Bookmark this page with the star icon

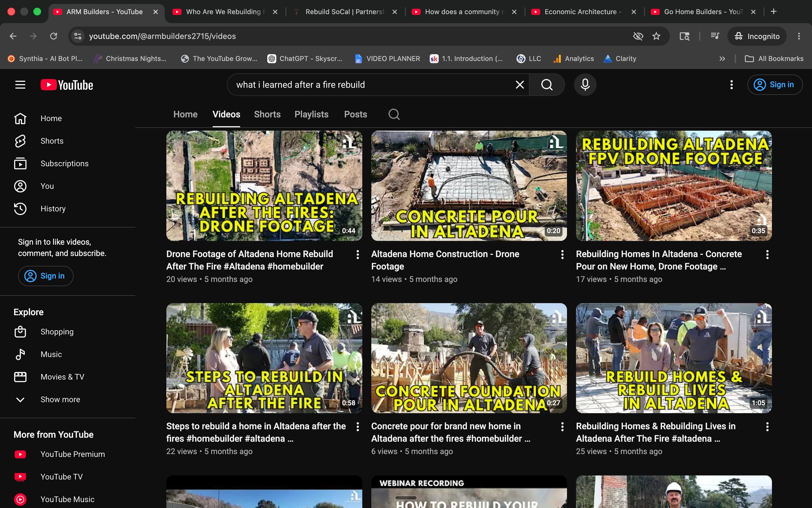656,36
